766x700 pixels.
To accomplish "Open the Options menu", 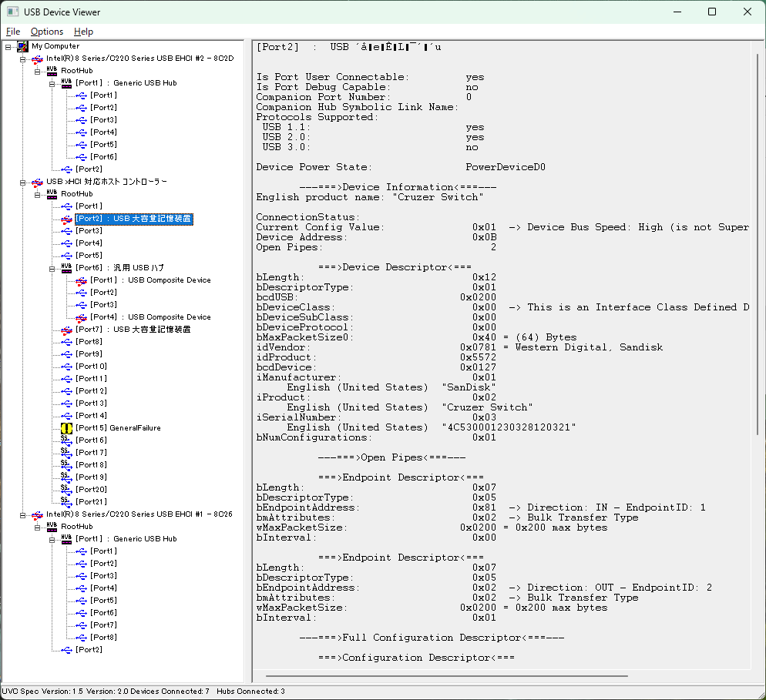I will [47, 32].
